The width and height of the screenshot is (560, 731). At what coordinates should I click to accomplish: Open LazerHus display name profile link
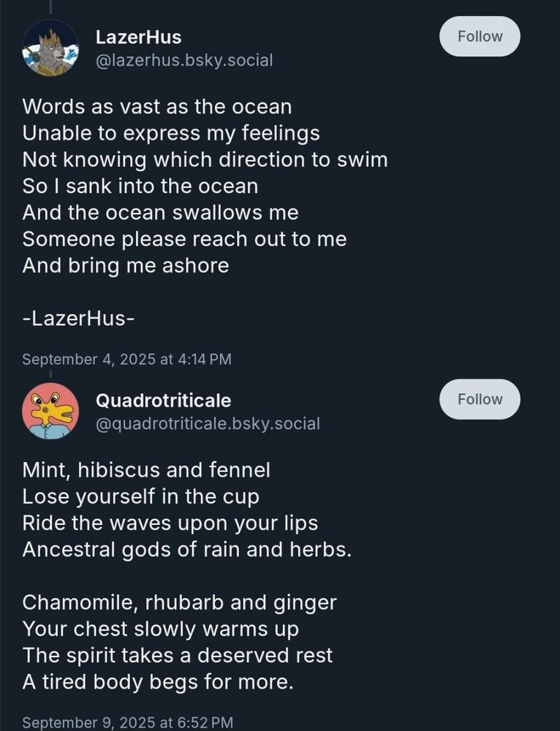point(138,37)
